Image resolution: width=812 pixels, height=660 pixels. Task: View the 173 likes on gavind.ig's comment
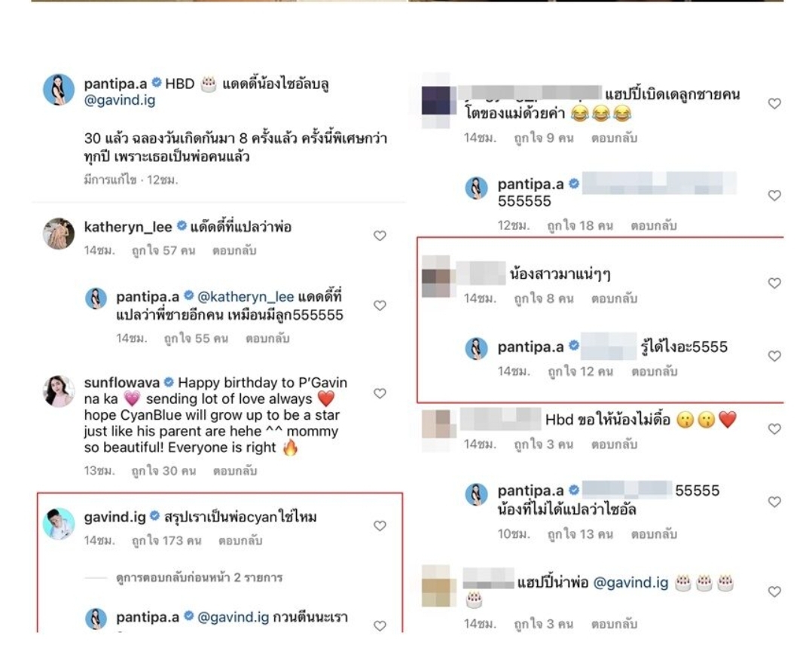(166, 541)
